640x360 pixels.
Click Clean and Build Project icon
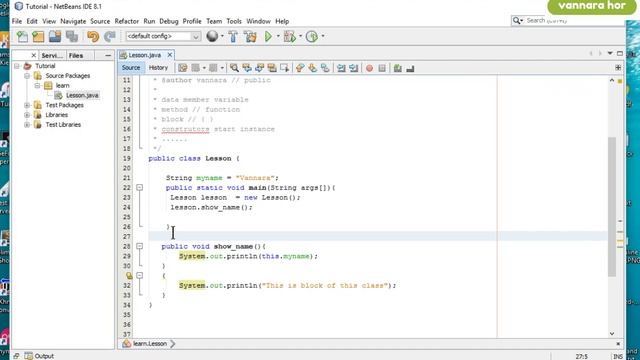pyautogui.click(x=250, y=36)
